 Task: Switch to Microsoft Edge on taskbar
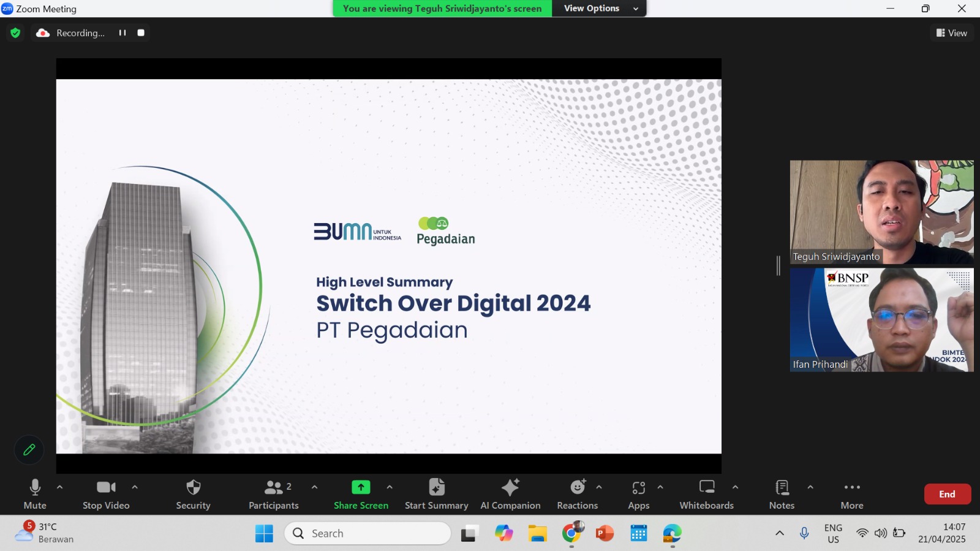point(672,533)
